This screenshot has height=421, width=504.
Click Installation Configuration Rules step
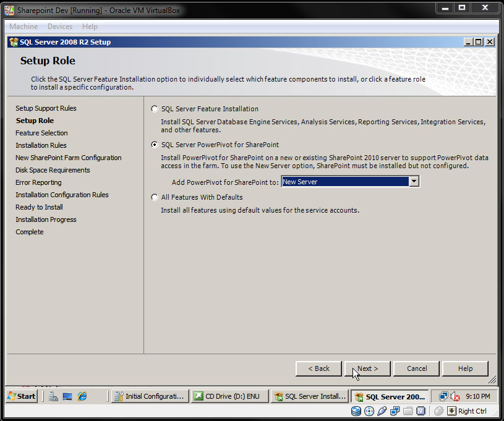[x=62, y=195]
